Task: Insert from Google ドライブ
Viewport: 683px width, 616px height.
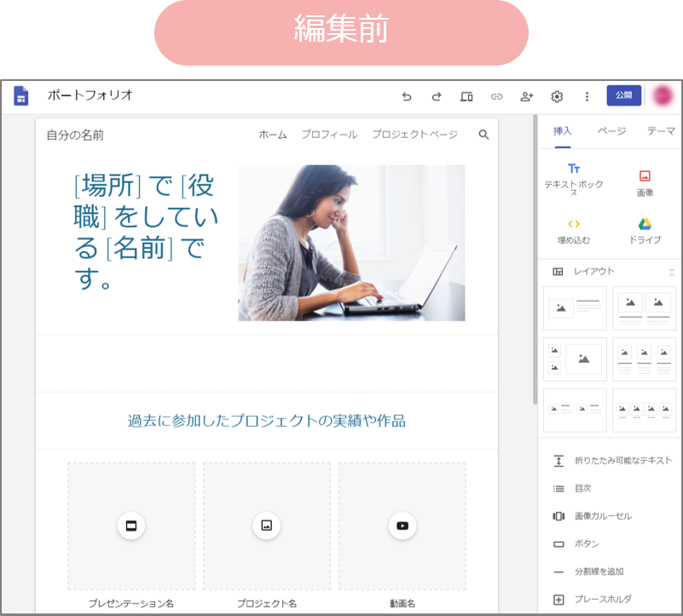Action: 645,231
